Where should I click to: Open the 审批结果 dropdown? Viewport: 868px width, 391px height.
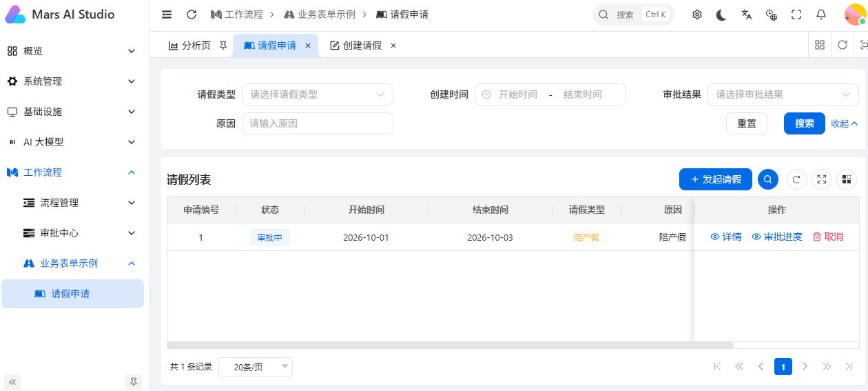click(x=783, y=94)
